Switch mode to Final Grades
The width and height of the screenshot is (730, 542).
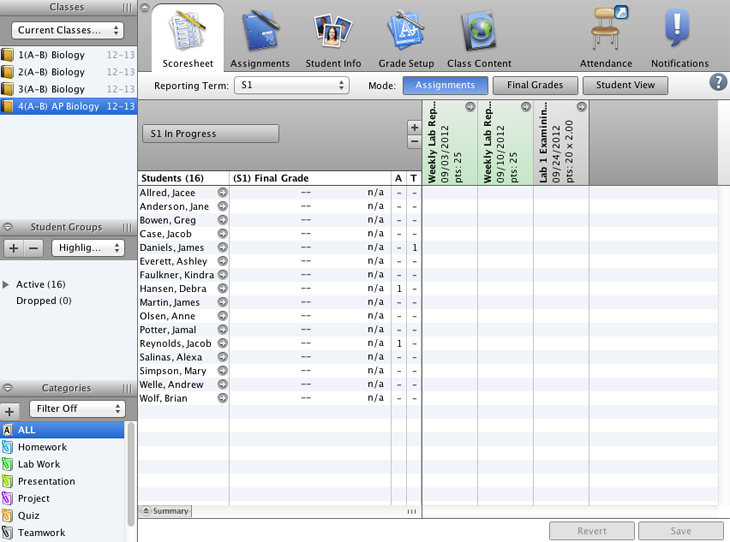click(535, 86)
